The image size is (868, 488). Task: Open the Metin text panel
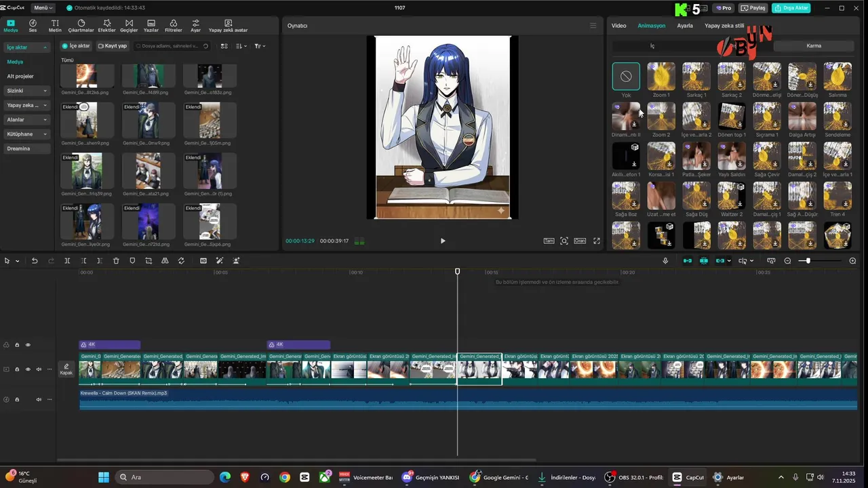tap(55, 26)
